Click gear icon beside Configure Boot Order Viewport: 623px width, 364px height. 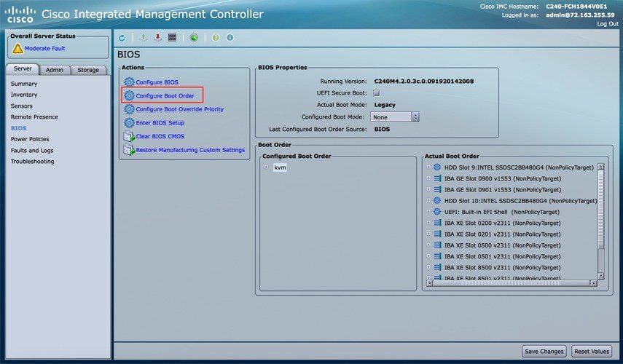click(129, 95)
